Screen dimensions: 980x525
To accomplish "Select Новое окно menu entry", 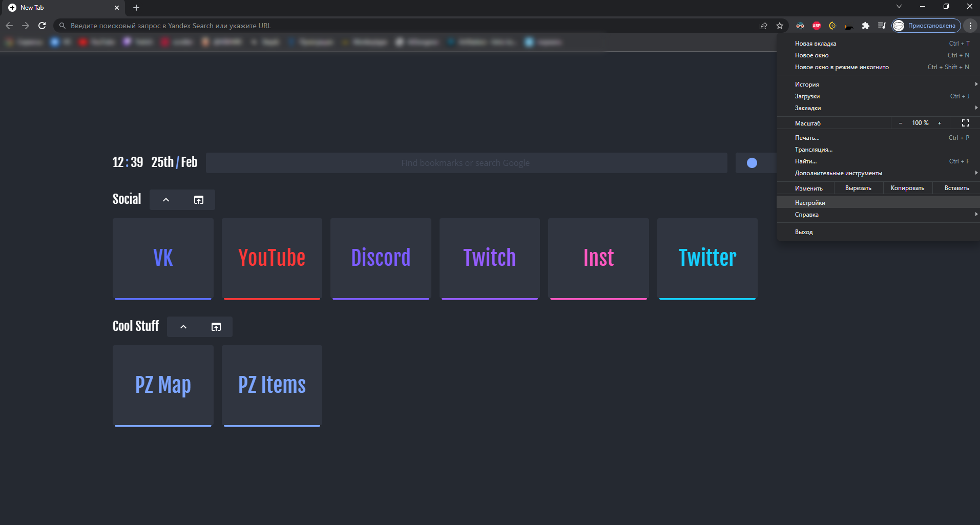I will click(x=878, y=55).
